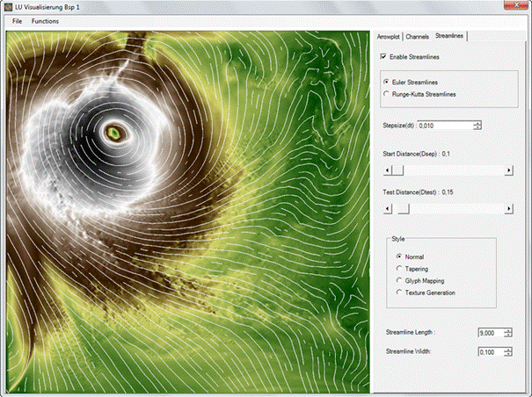Click the Test Distance slider right arrow
Image resolution: width=532 pixels, height=397 pixels.
[509, 208]
